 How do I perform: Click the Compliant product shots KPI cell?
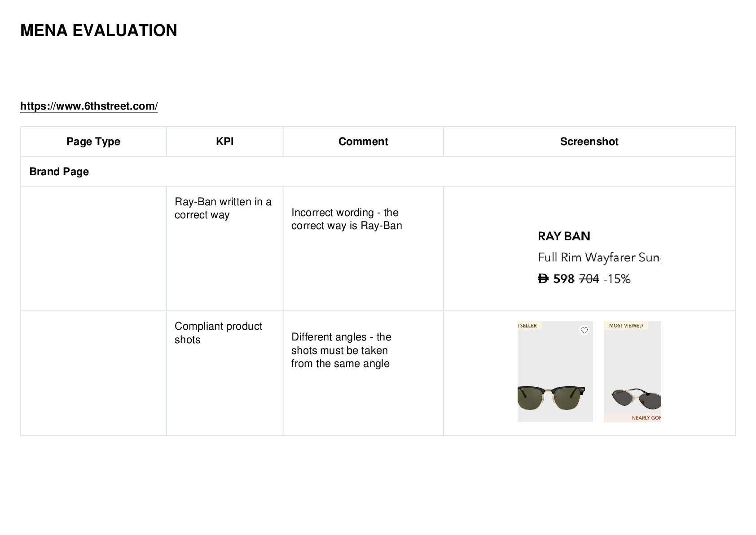pyautogui.click(x=224, y=373)
